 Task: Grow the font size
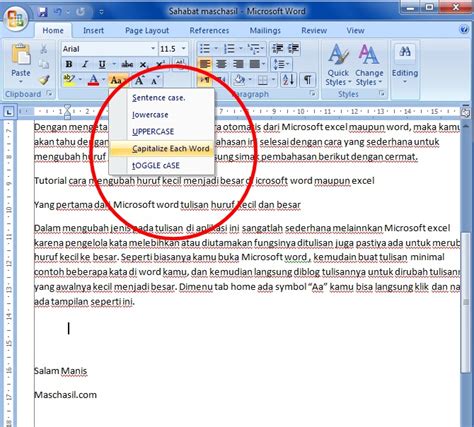[139, 80]
